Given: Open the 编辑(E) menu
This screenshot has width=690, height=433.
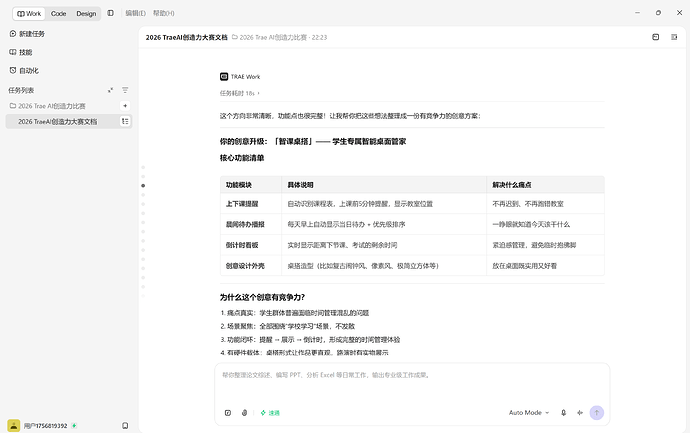Looking at the screenshot, I should pos(136,13).
